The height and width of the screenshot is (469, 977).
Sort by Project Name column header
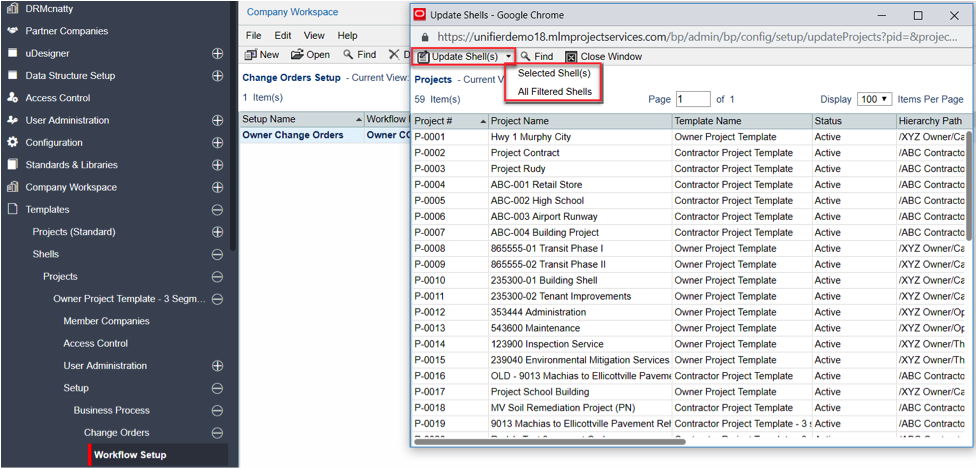580,121
